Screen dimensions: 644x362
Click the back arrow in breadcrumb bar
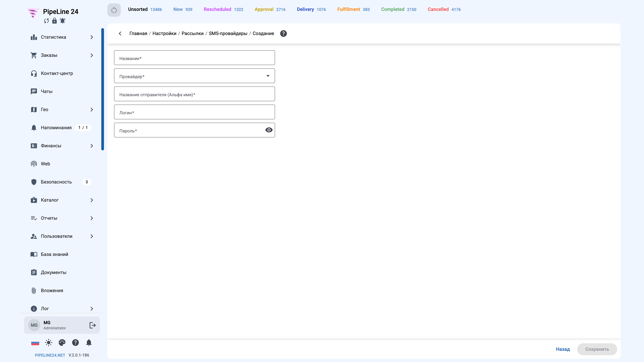click(120, 34)
